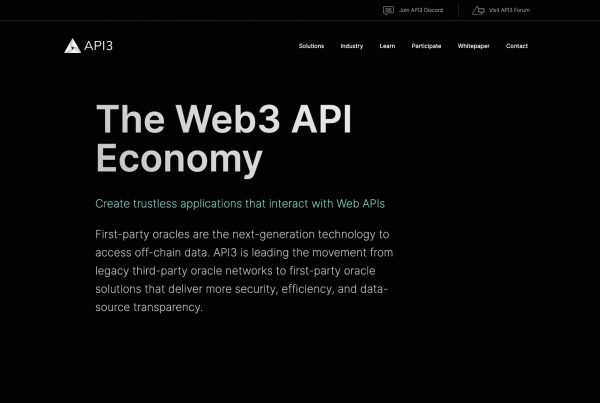
Task: Click the green "Create trustless applications" tagline
Action: [x=239, y=203]
